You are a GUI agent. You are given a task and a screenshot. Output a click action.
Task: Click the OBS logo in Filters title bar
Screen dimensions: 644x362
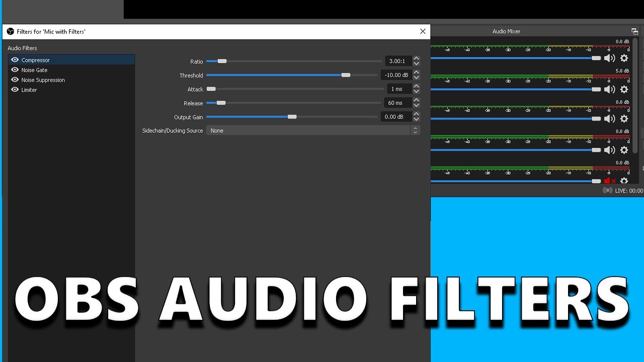coord(10,31)
